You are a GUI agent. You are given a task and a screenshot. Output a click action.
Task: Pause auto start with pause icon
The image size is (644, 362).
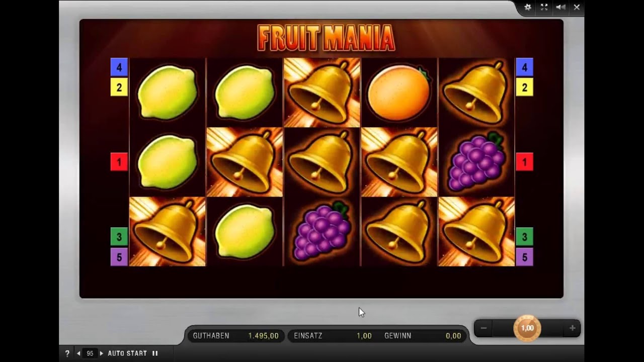point(155,353)
